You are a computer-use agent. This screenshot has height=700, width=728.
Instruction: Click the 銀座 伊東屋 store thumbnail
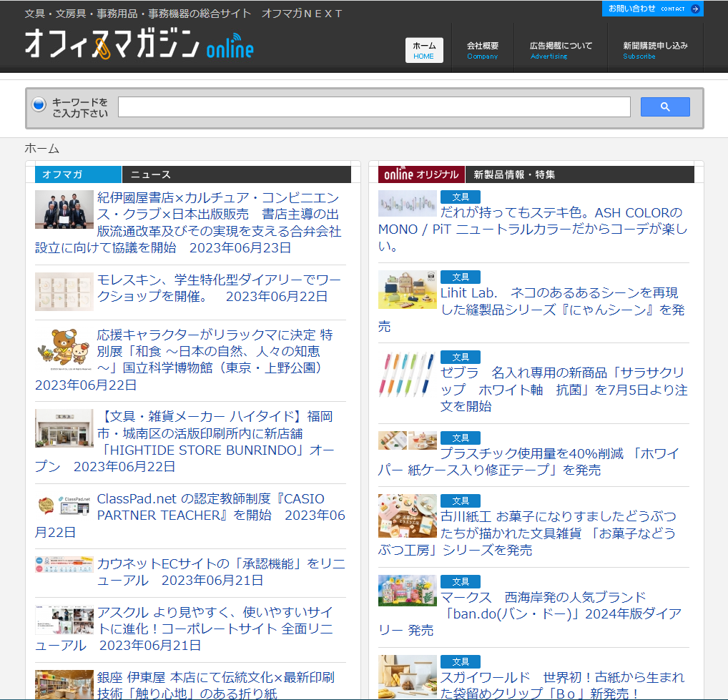point(64,685)
